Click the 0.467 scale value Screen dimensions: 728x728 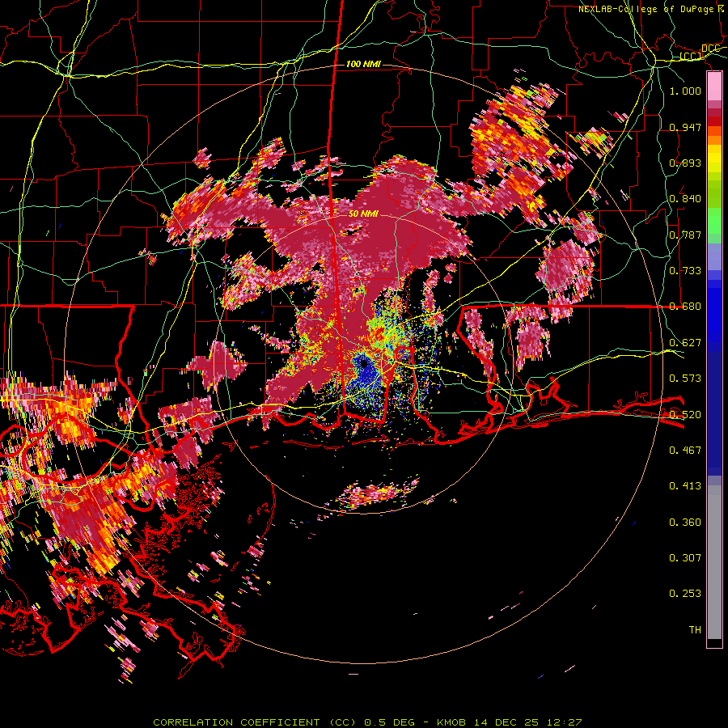point(685,451)
